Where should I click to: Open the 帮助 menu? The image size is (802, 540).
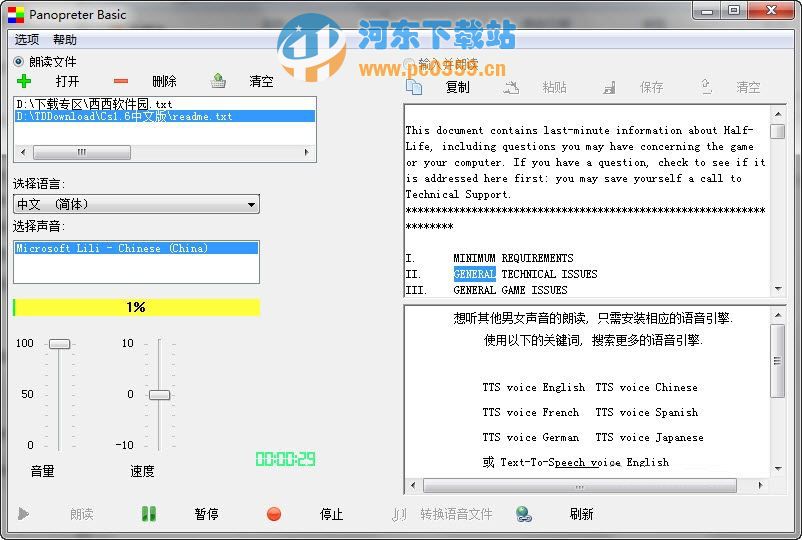coord(65,39)
